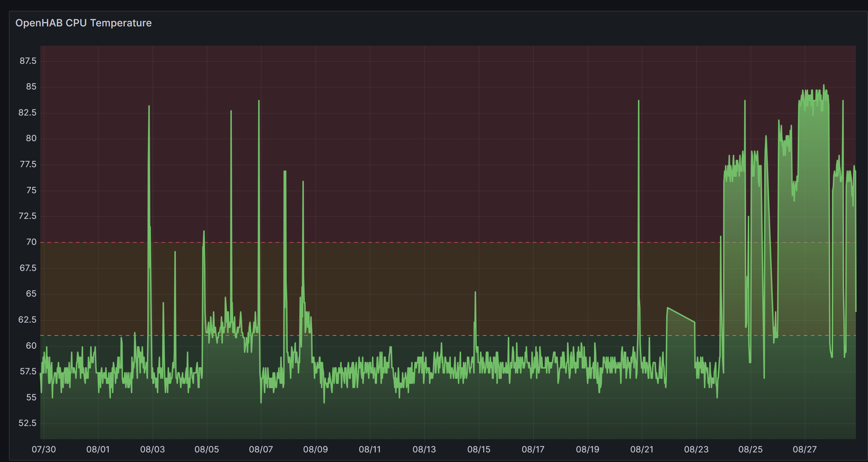Click the 08/27 x-axis date label
868x462 pixels.
point(805,449)
